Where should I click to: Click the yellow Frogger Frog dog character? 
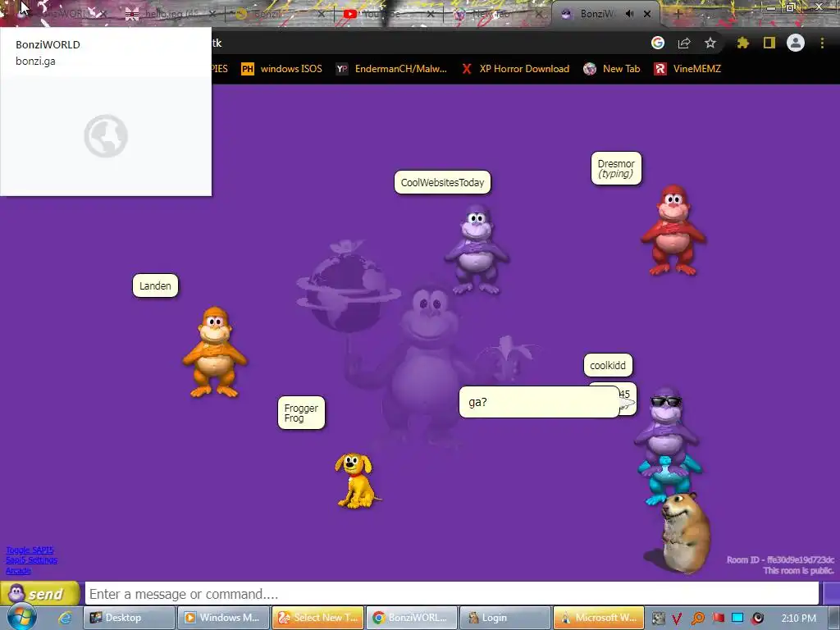pos(356,481)
